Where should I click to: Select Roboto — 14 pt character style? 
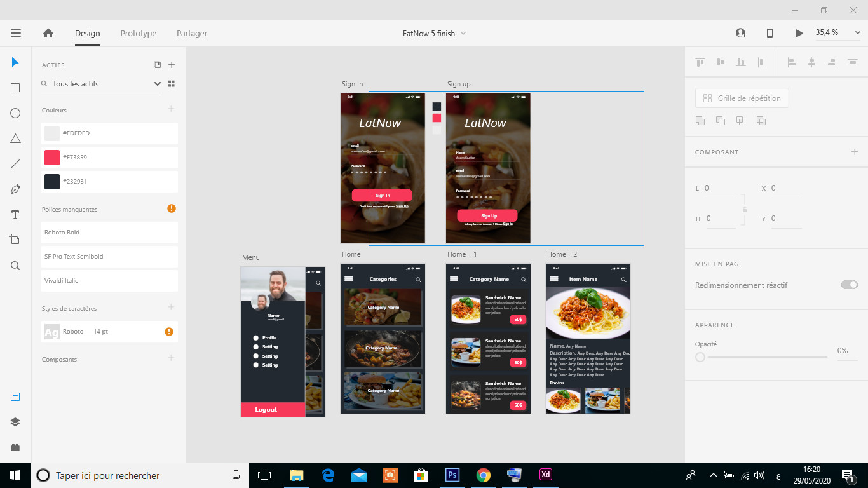(x=109, y=332)
